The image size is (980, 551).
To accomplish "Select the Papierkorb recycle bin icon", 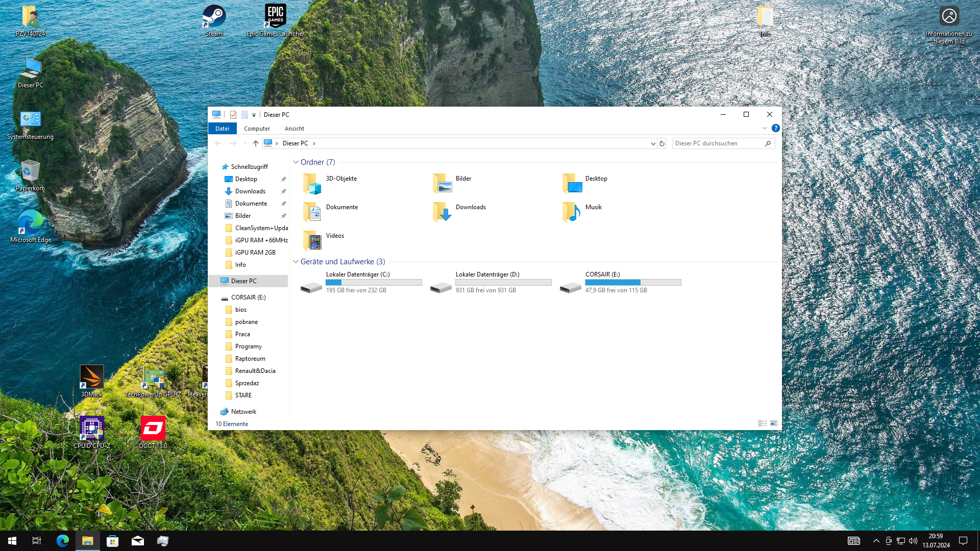I will point(31,176).
